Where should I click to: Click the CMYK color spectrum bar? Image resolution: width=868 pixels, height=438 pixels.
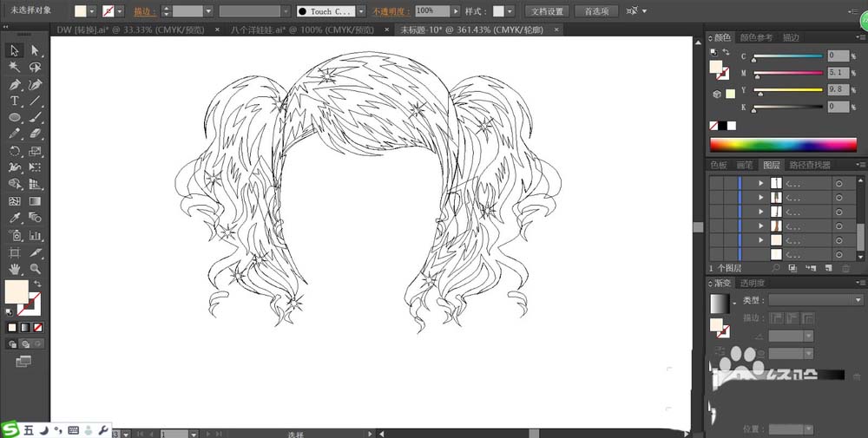pos(784,144)
